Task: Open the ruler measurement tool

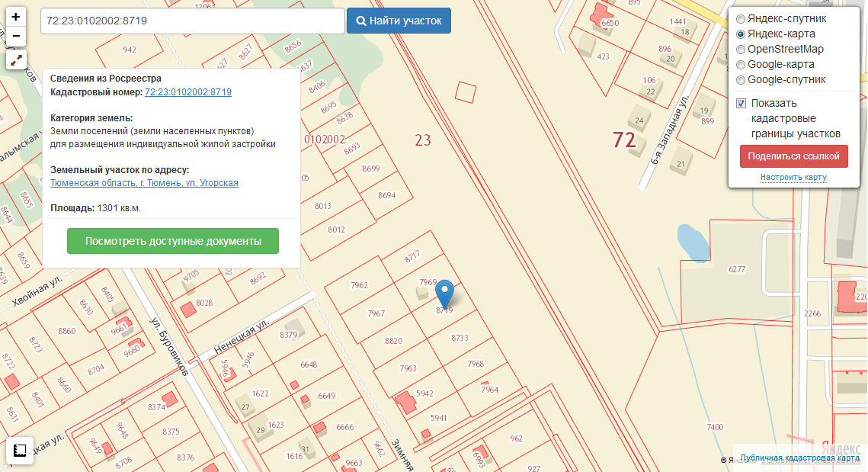Action: [x=19, y=451]
